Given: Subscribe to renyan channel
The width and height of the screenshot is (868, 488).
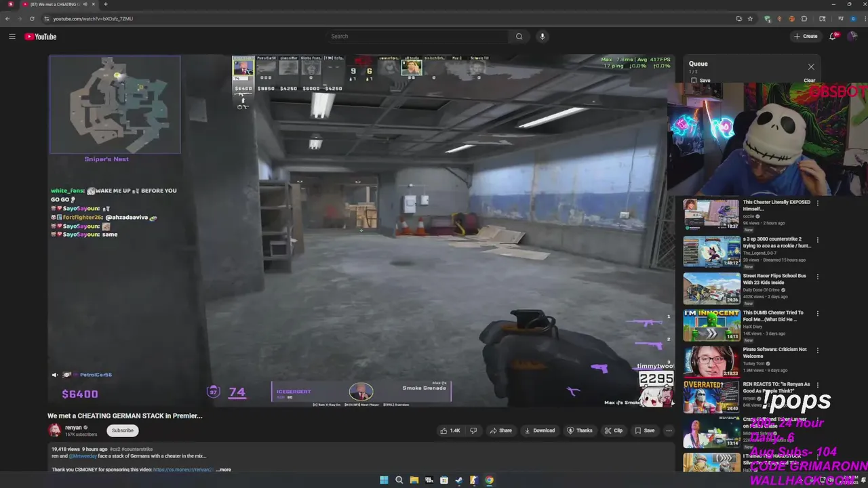Looking at the screenshot, I should pos(123,430).
